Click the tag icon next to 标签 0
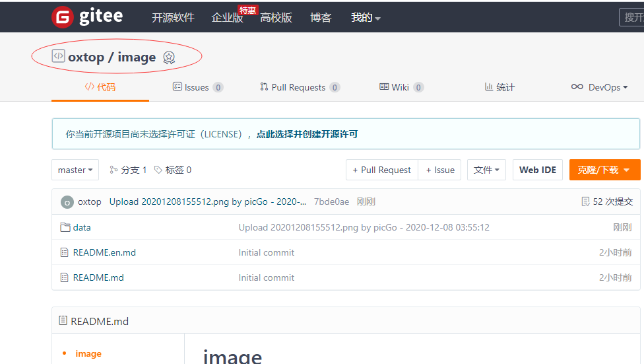Image resolution: width=644 pixels, height=364 pixels. (158, 170)
